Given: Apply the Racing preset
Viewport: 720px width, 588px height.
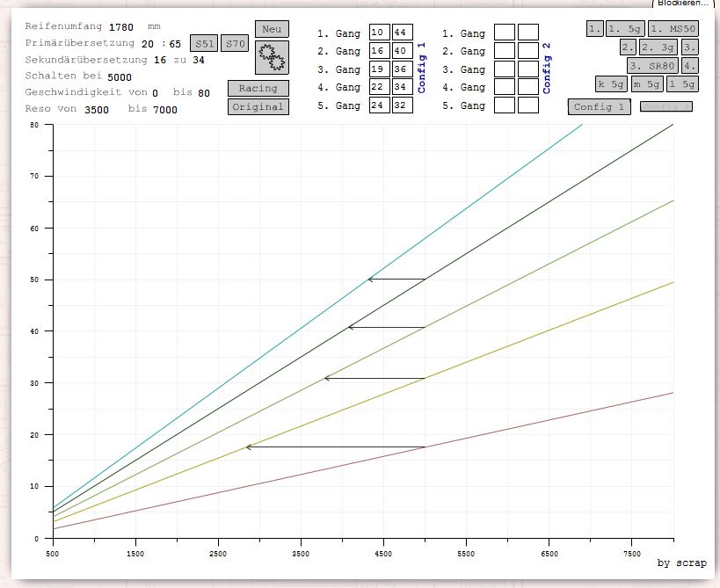Looking at the screenshot, I should coord(258,88).
